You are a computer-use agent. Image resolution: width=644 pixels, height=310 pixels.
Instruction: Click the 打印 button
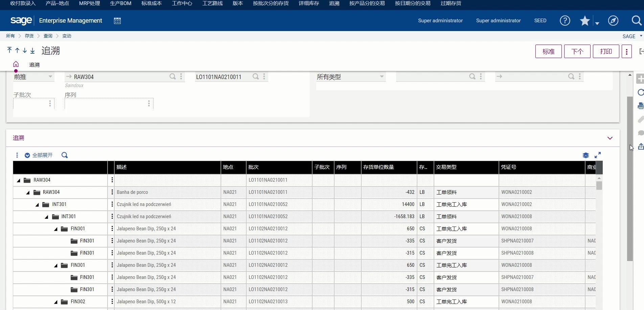tap(606, 51)
